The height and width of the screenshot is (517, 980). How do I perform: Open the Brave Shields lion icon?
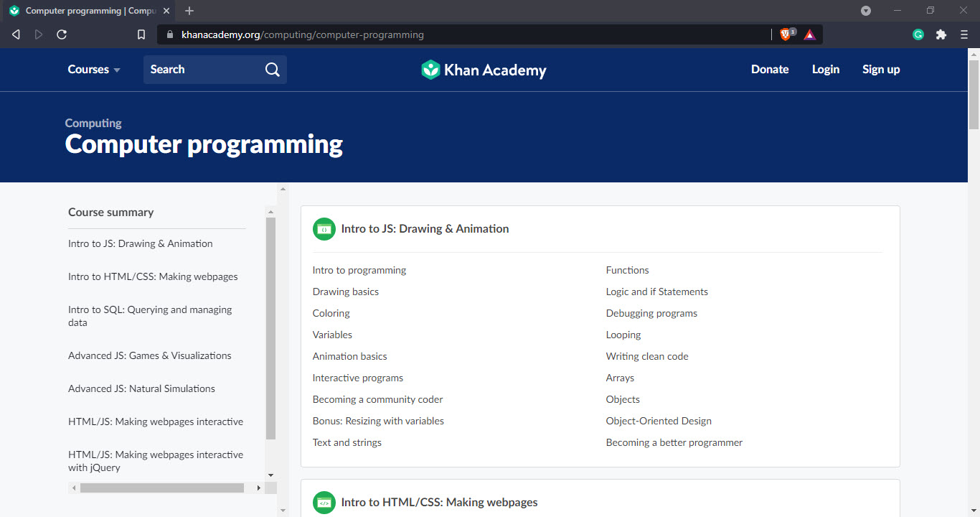787,34
